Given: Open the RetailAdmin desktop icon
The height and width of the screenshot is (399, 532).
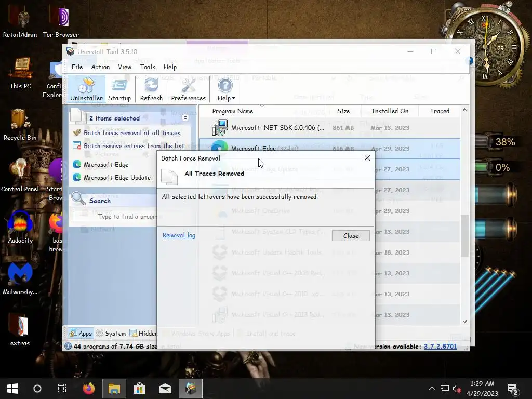Looking at the screenshot, I should (x=20, y=23).
